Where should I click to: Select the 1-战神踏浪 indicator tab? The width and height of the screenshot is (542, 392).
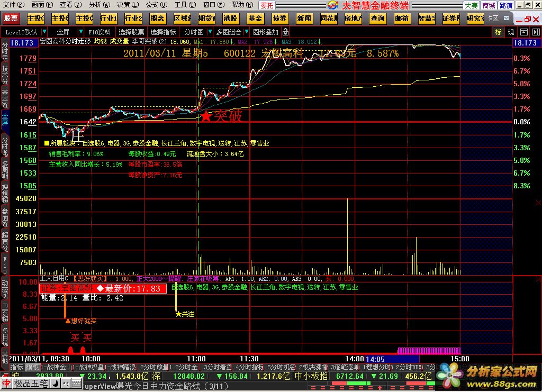click(x=120, y=367)
